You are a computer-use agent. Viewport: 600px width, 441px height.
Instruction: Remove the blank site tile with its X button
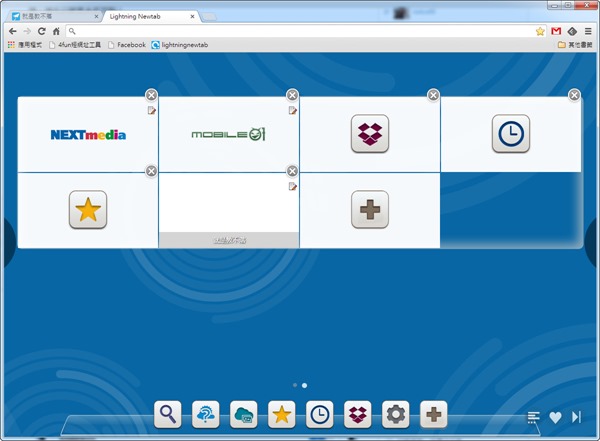(292, 171)
